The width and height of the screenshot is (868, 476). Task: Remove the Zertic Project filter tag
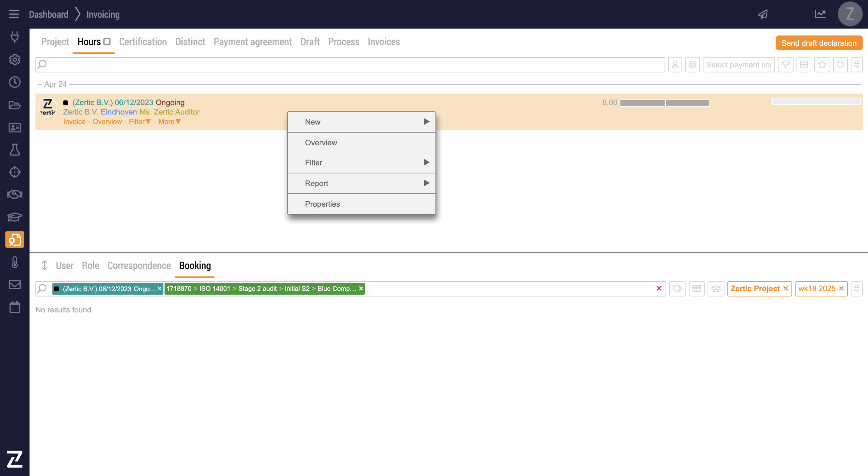tap(786, 288)
